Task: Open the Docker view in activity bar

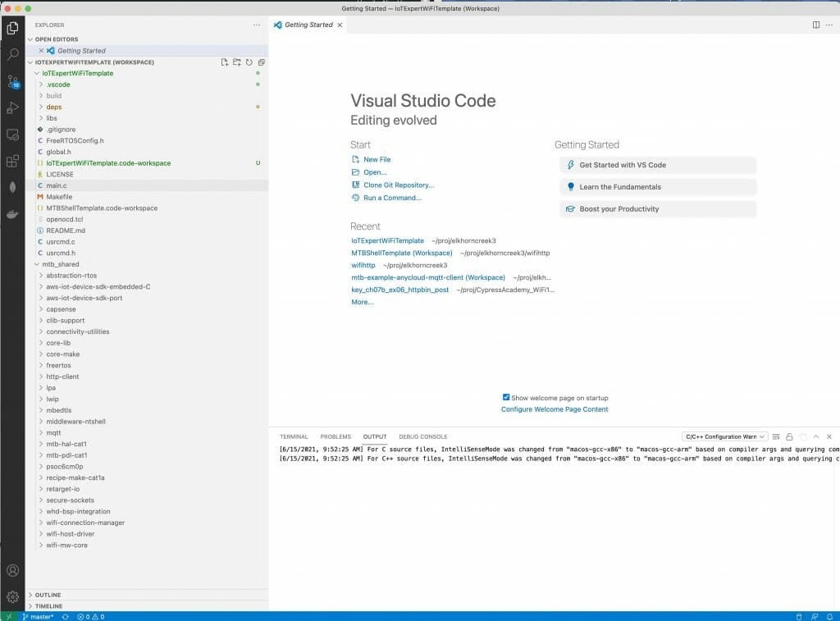Action: pyautogui.click(x=12, y=214)
